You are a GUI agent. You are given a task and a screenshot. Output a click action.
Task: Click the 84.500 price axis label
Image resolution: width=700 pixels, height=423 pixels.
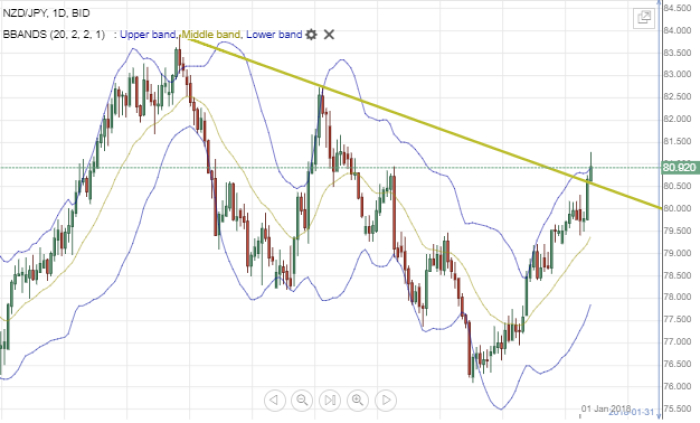point(677,8)
